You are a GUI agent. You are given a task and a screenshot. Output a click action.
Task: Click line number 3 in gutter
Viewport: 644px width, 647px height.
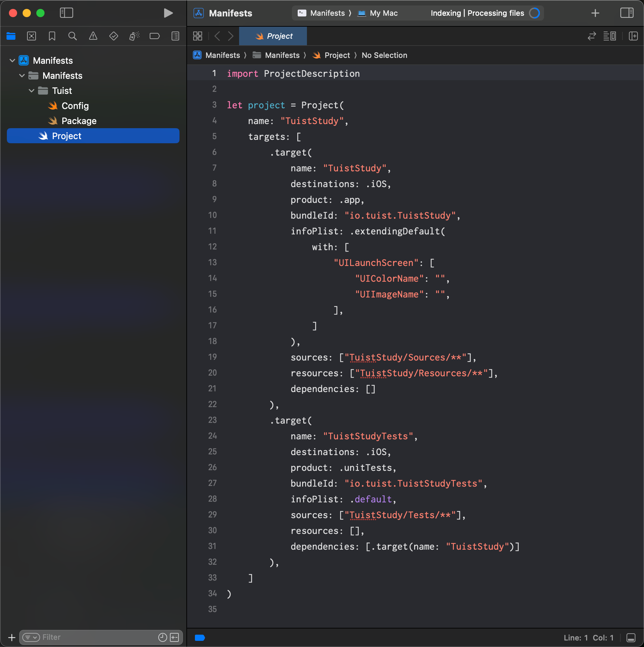pyautogui.click(x=214, y=105)
